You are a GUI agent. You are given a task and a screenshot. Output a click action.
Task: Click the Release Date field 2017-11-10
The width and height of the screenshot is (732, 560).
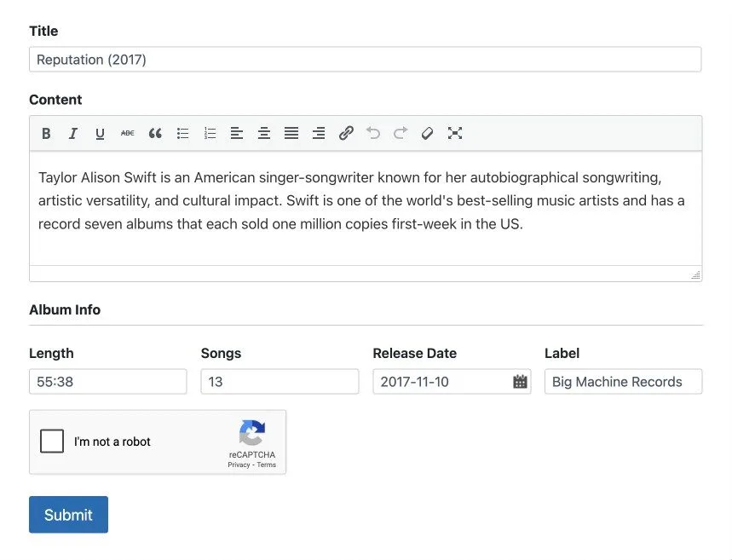[x=452, y=382]
